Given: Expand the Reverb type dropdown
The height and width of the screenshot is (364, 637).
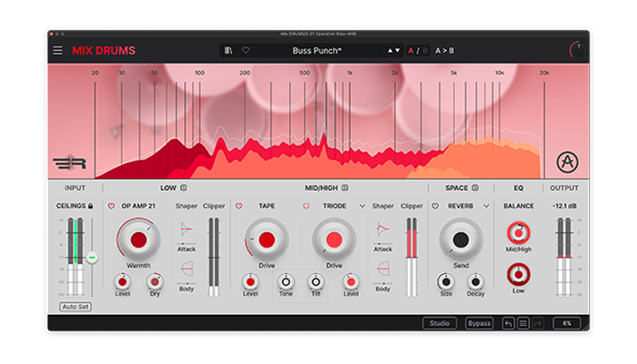Looking at the screenshot, I should pos(489,207).
